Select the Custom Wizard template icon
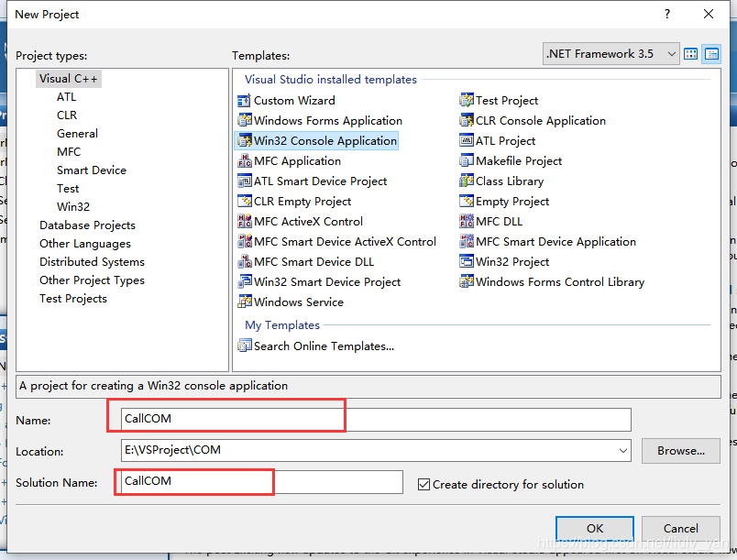Screen dimensions: 737x560 tap(245, 101)
